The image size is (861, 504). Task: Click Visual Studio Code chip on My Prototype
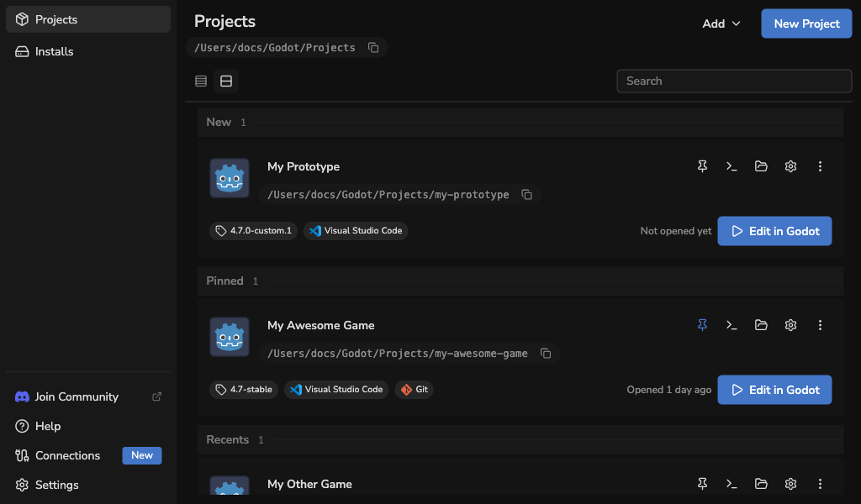point(356,231)
